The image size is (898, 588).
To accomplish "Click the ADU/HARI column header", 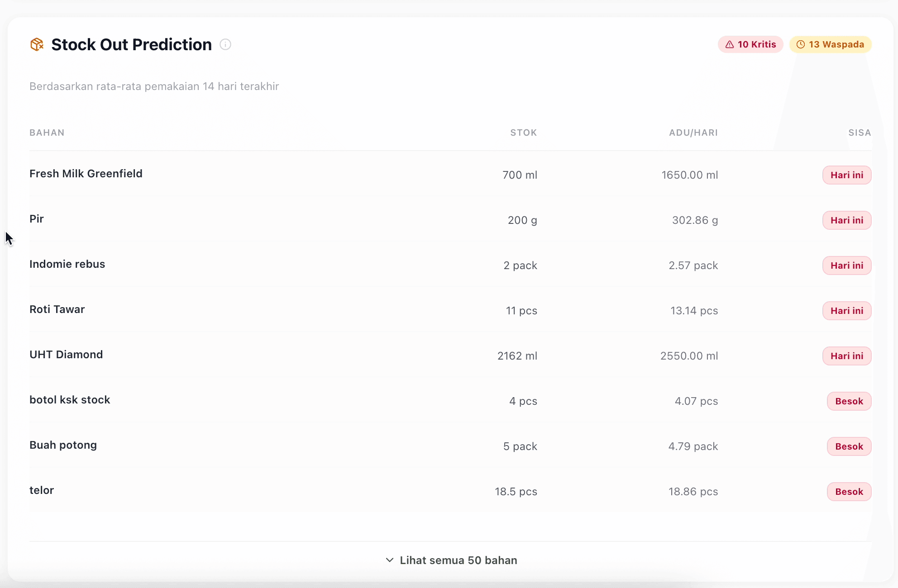I will tap(693, 133).
